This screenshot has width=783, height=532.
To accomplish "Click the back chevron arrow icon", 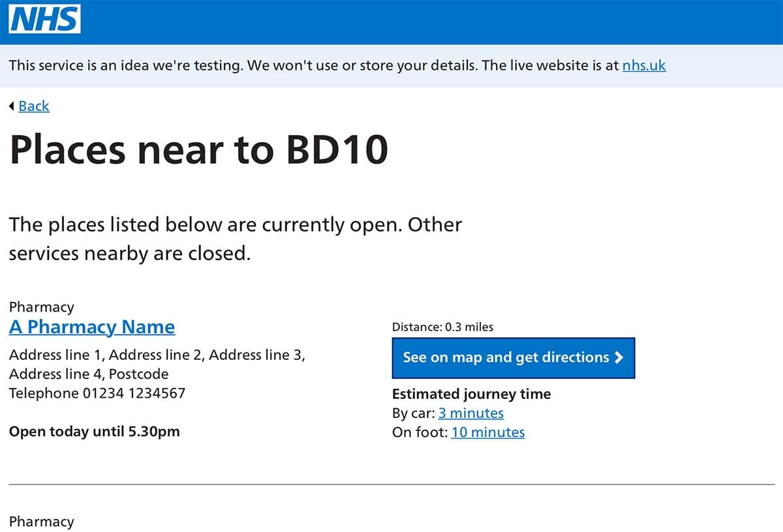I will pyautogui.click(x=11, y=106).
